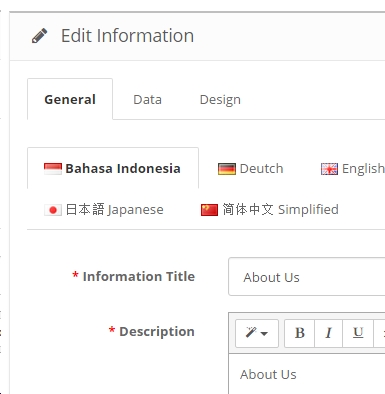This screenshot has height=394, width=385.
Task: Click the pencil icon beside Edit Information
Action: (39, 36)
